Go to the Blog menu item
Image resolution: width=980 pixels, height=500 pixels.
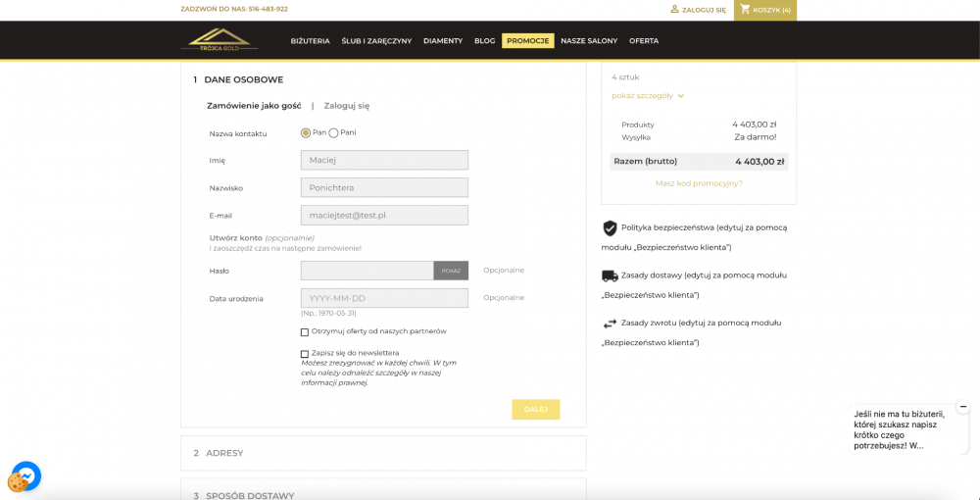[484, 41]
